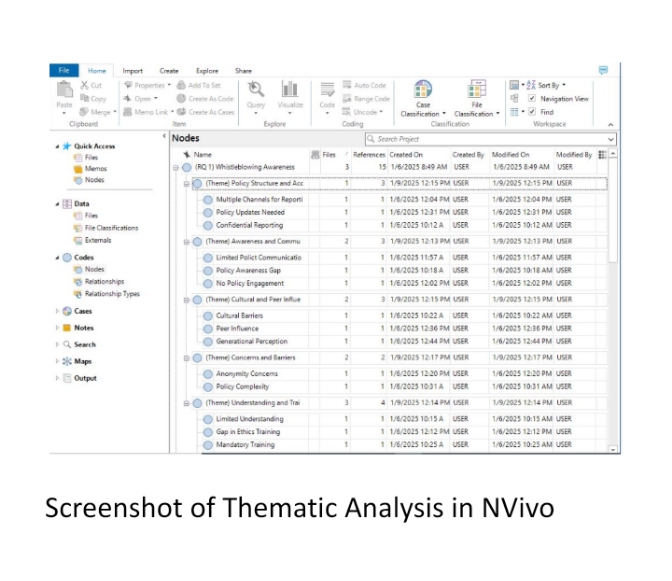The image size is (672, 581).
Task: Toggle the Find checkbox
Action: tap(532, 112)
